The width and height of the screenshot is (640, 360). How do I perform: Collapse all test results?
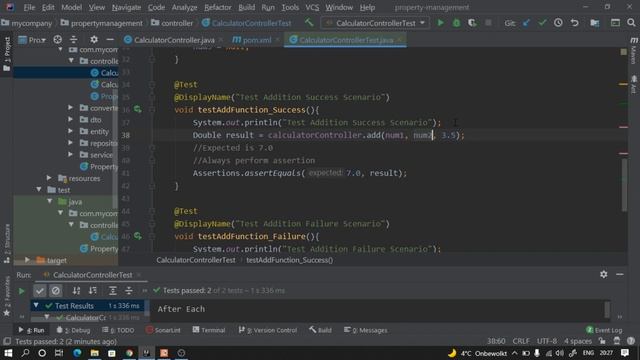pos(129,291)
